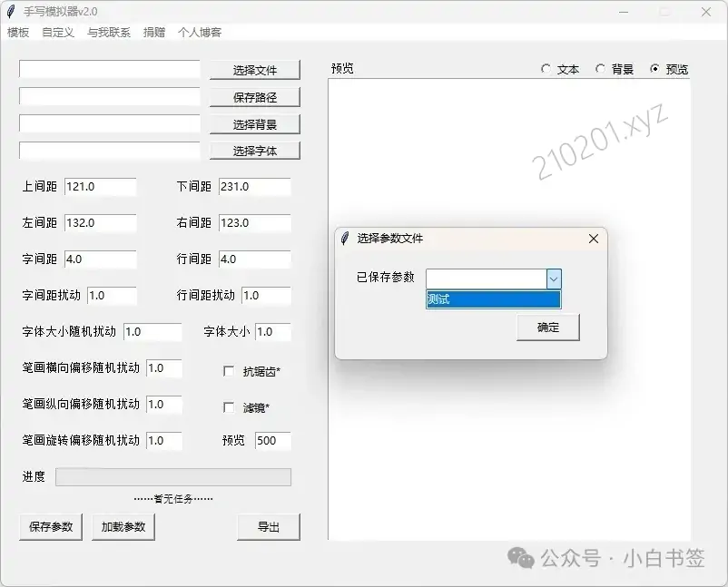728x587 pixels.
Task: Close the 选择参数文件 dialog
Action: tap(594, 239)
